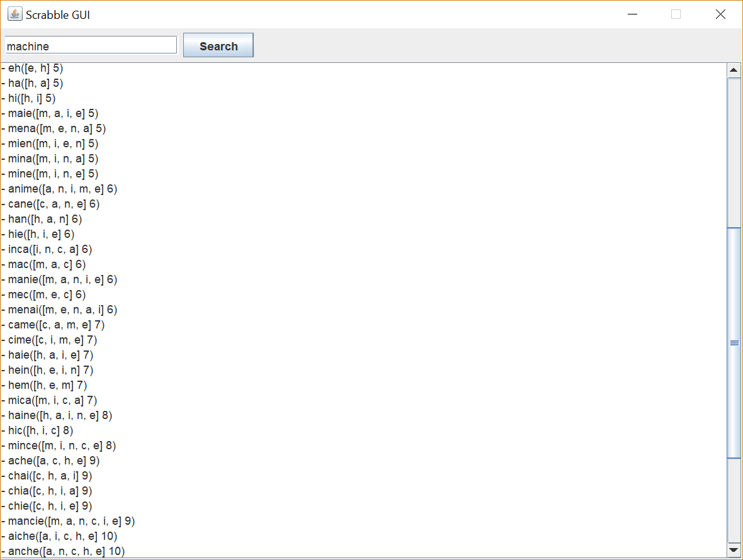Viewport: 743px width, 560px height.
Task: Click the Java app icon in the title bar
Action: 14,14
